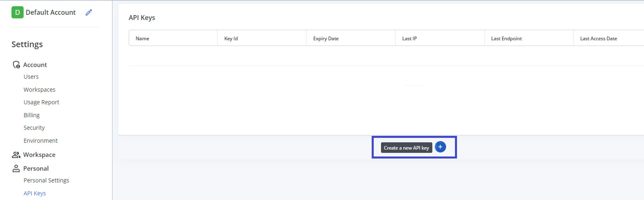Screen dimensions: 644x200
Task: Open the Workspaces settings page
Action: coord(39,90)
